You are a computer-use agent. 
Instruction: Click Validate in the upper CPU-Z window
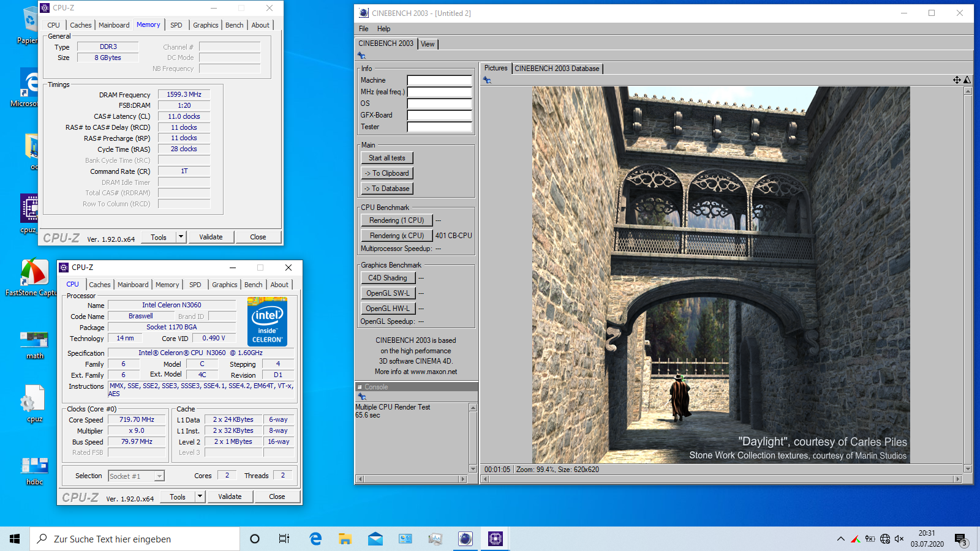click(211, 237)
